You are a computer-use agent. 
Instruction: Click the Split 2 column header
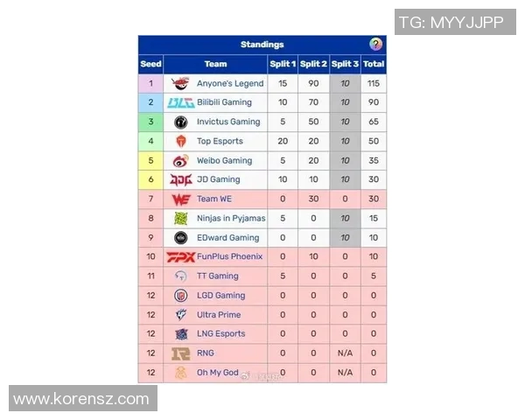pos(313,64)
